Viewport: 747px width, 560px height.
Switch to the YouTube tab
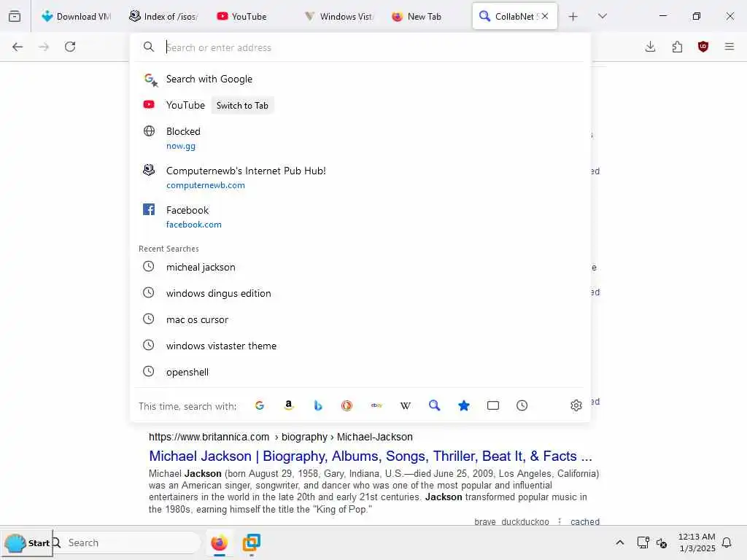[250, 16]
